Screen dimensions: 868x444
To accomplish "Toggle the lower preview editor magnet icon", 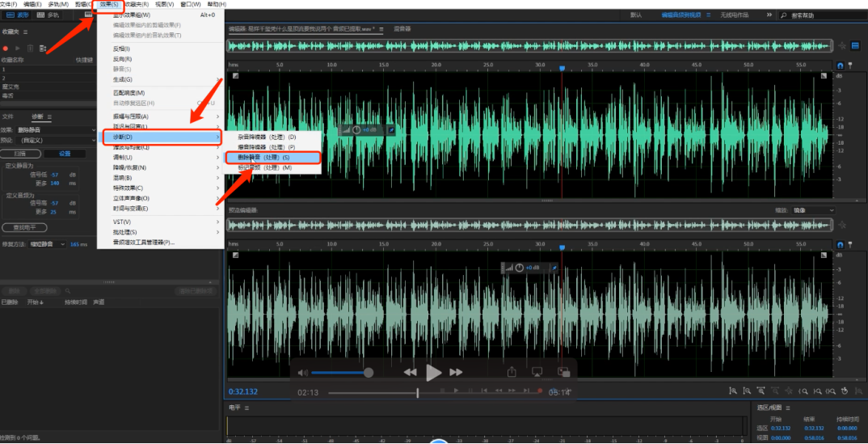I will (841, 244).
